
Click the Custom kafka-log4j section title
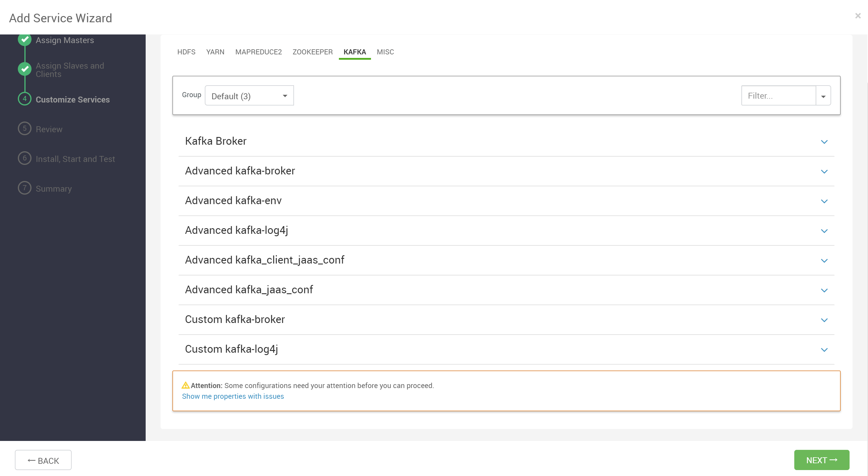232,349
